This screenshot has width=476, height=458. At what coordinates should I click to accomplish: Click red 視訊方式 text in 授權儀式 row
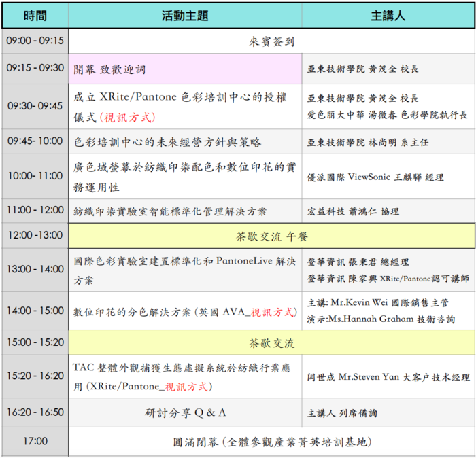point(127,117)
